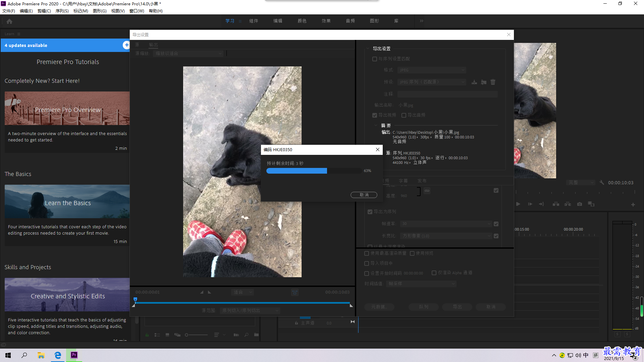Toggle 与序列设置匹配 checkbox
Screen dimensions: 644x362
click(375, 59)
